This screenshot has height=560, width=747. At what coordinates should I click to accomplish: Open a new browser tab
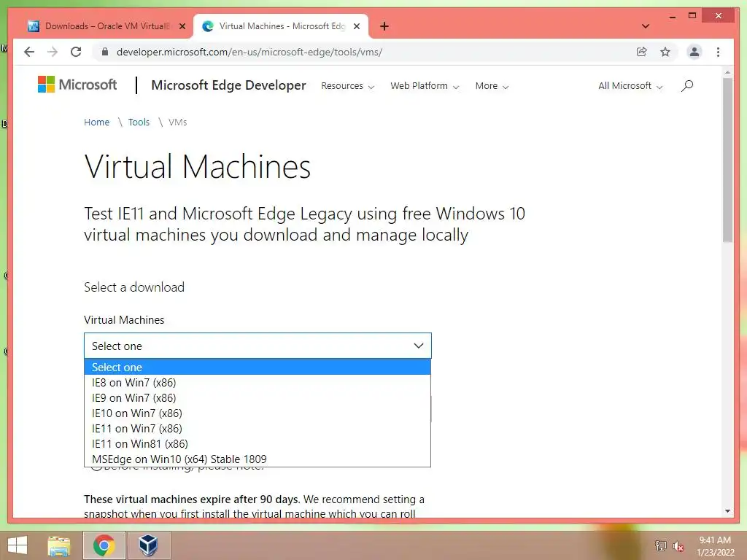(384, 26)
